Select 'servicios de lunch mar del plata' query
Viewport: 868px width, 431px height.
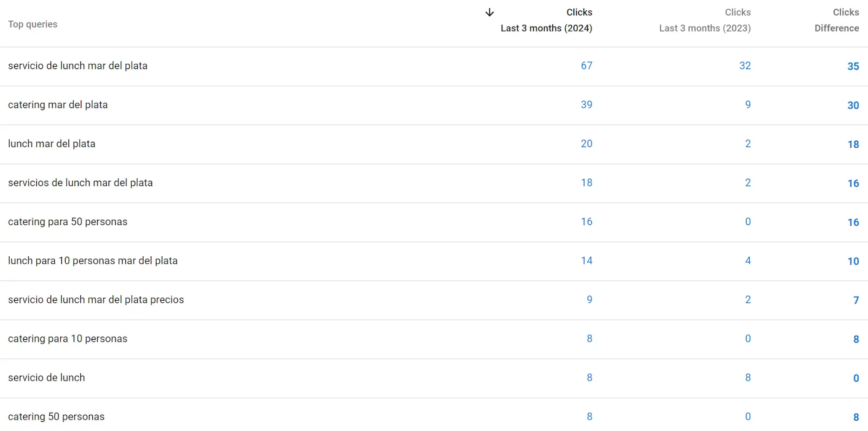[x=80, y=183]
